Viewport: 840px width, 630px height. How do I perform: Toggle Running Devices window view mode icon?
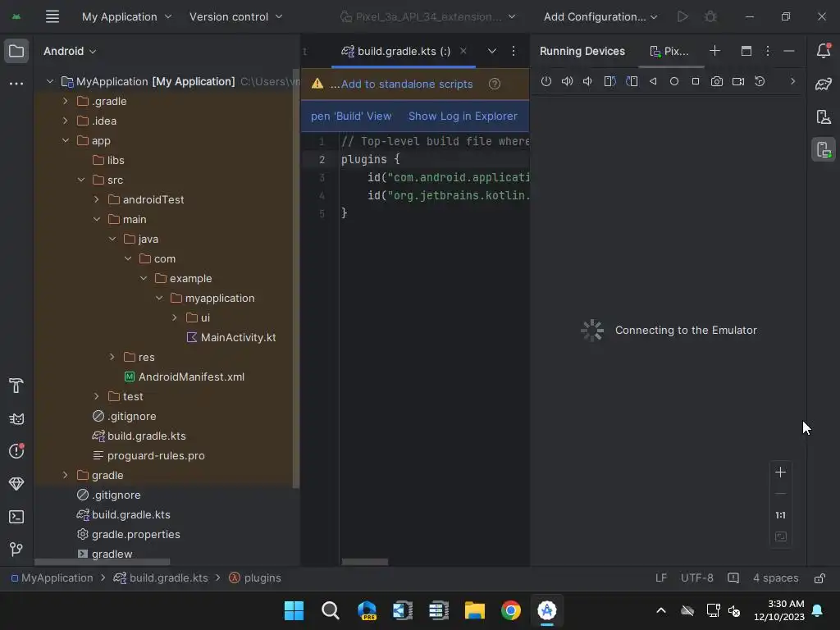point(746,51)
